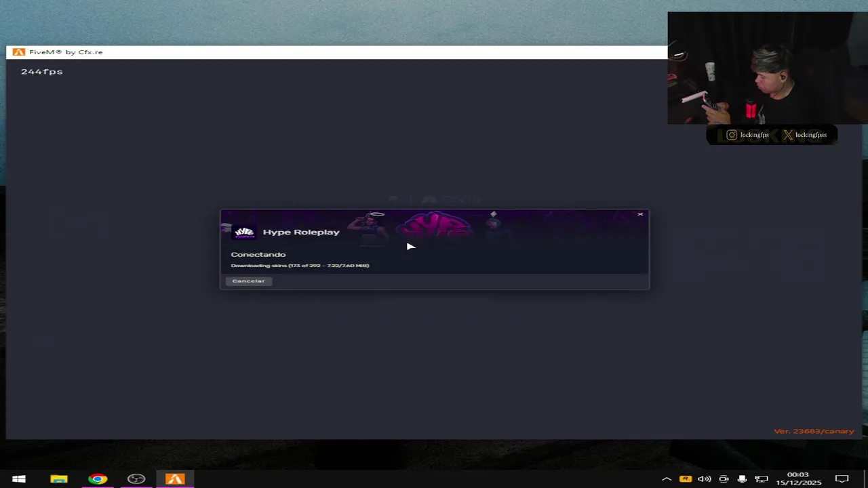Image resolution: width=868 pixels, height=488 pixels.
Task: Select FiveM taskbar app icon
Action: coord(175,479)
